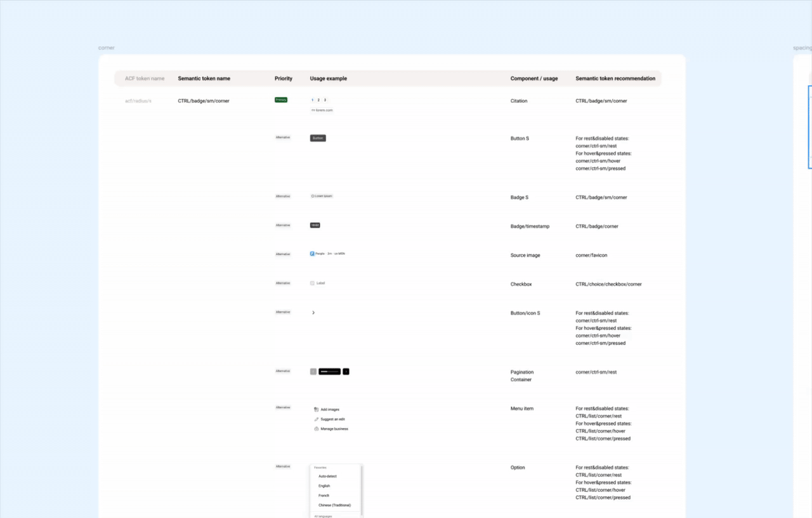Screen dimensions: 812x518
Task: Expand the chevron icon button
Action: 313,313
